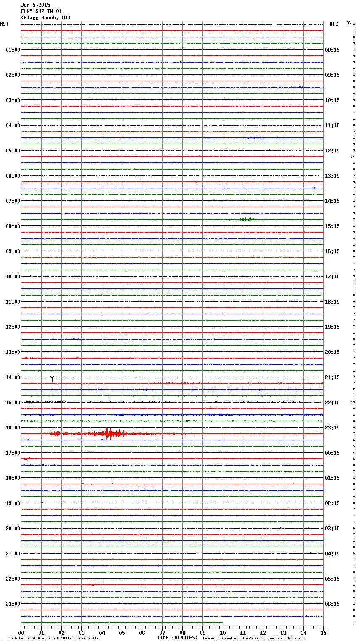Click the 02:15 UTC time label
The height and width of the screenshot is (644, 357).
(332, 503)
